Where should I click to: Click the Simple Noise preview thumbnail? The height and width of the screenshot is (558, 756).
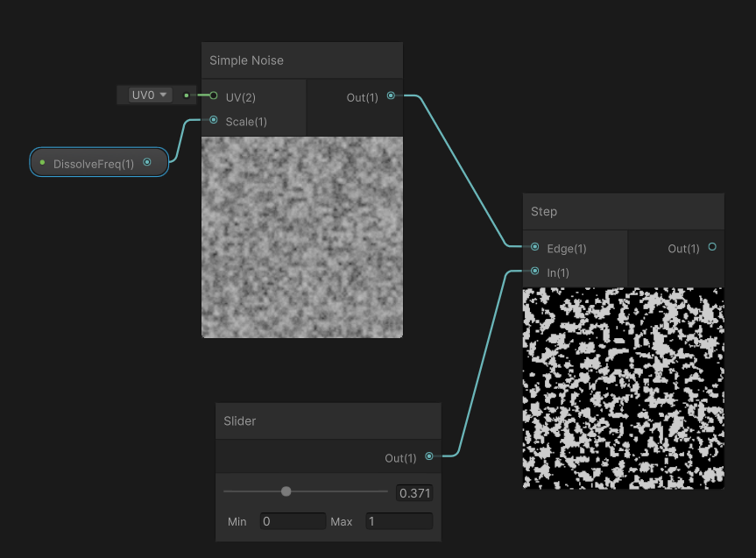click(x=302, y=237)
